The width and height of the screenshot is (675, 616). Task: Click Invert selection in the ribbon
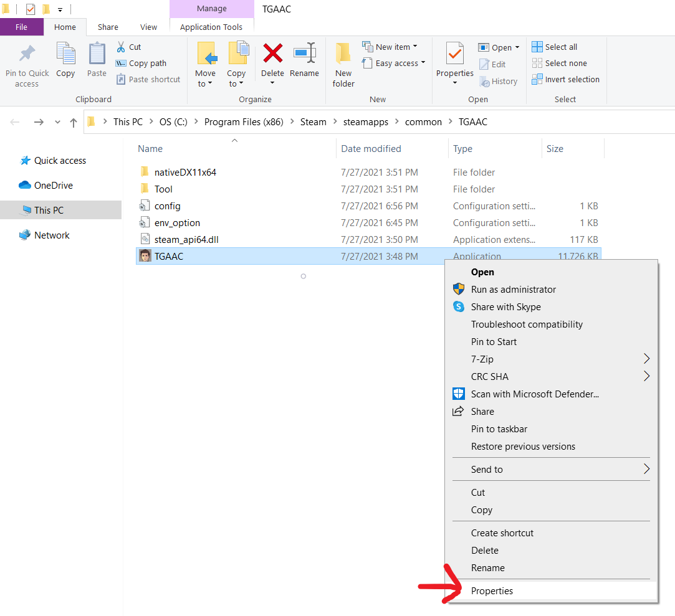coord(565,79)
